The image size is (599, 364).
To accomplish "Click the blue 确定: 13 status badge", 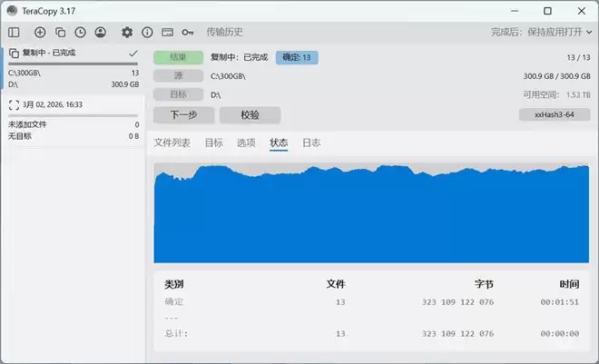I will [297, 57].
